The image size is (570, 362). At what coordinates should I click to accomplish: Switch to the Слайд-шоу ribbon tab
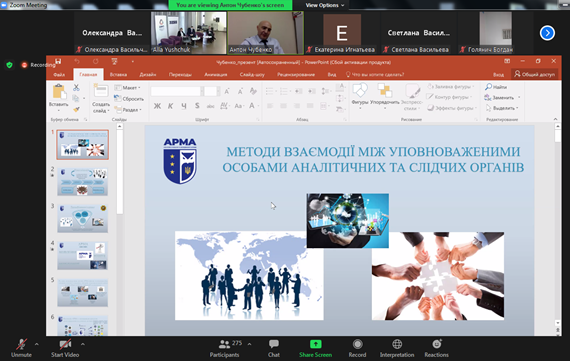(252, 75)
